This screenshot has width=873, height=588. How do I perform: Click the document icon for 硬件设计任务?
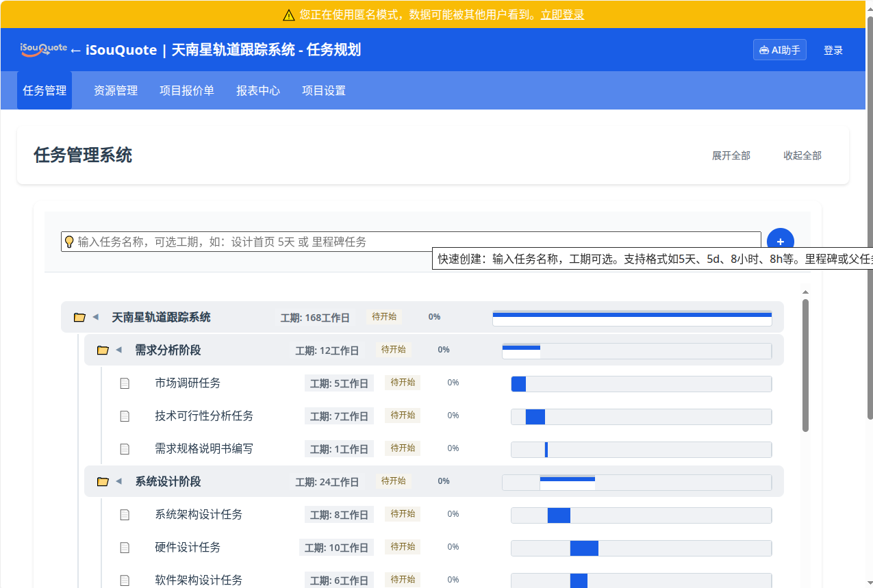click(125, 548)
